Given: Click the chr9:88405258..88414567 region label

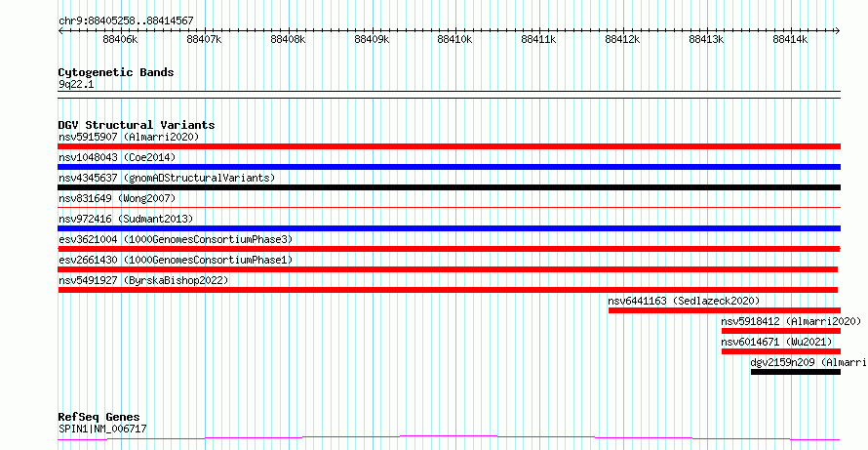Looking at the screenshot, I should (126, 21).
